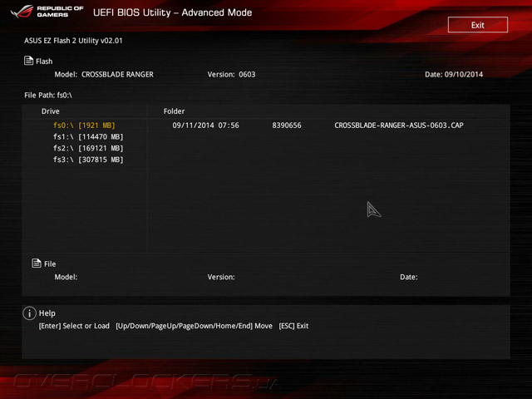Click the file date 09/11/2014 07:56
The image size is (532, 399).
[x=205, y=126]
